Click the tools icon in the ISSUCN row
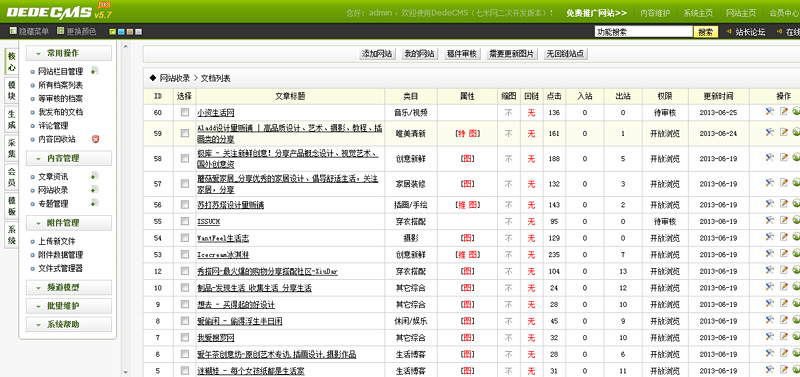Viewport: 800px width, 377px height. [770, 221]
